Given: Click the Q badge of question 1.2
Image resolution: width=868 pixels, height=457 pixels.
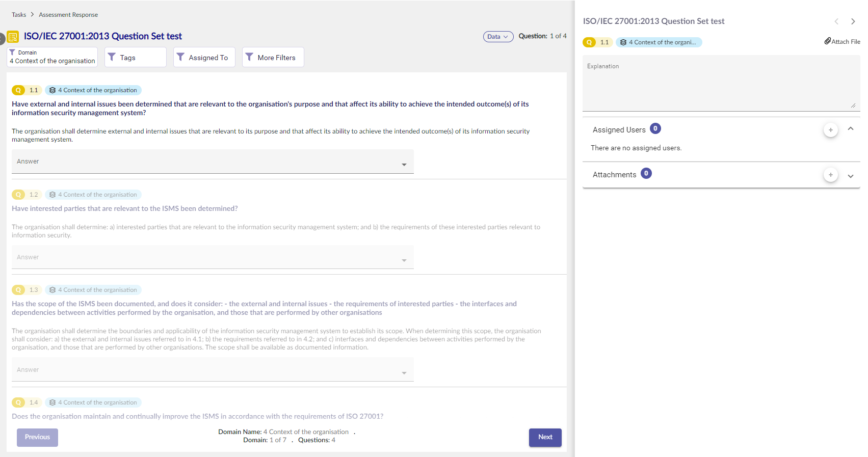Looking at the screenshot, I should coord(18,195).
